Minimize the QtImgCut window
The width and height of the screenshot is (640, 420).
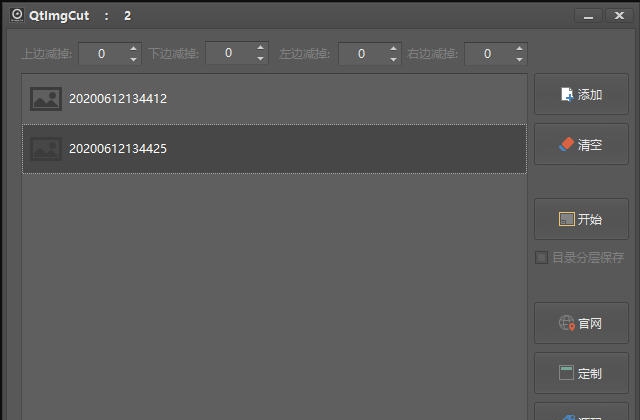click(x=588, y=16)
